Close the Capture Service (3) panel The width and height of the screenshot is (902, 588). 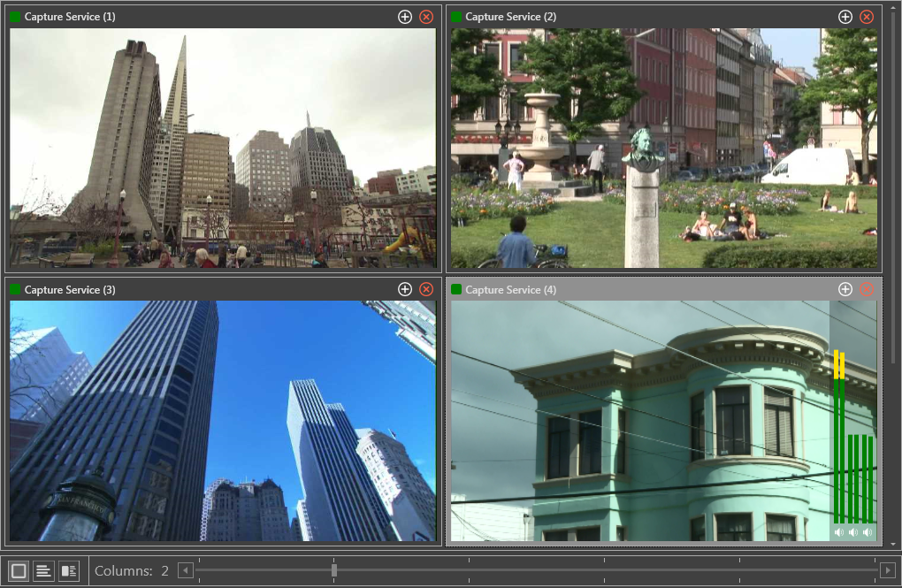426,289
